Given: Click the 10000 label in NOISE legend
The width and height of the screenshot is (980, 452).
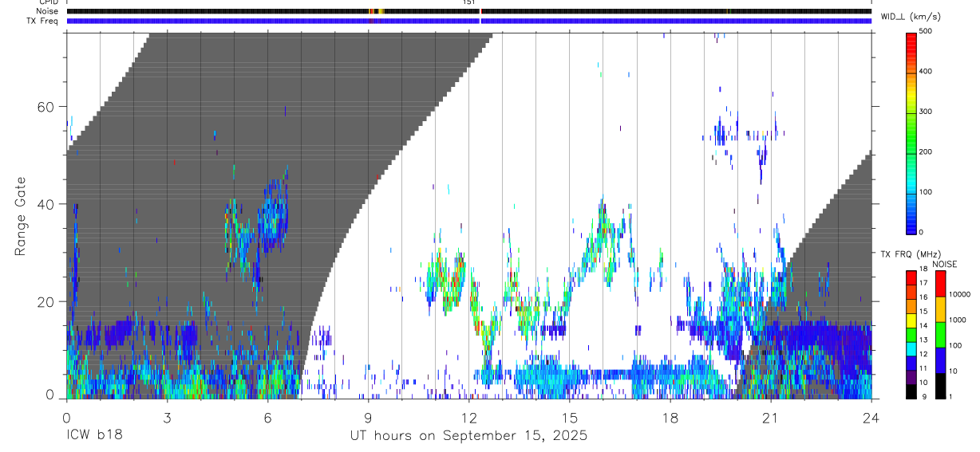Looking at the screenshot, I should [x=960, y=294].
